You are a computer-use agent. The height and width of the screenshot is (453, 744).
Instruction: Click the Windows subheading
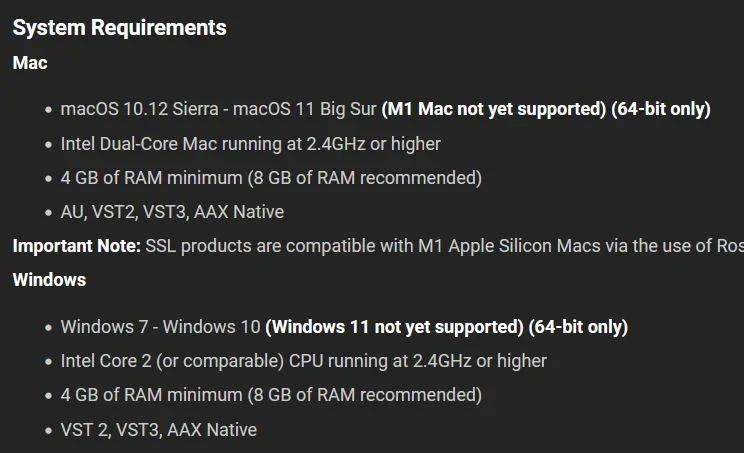49,280
